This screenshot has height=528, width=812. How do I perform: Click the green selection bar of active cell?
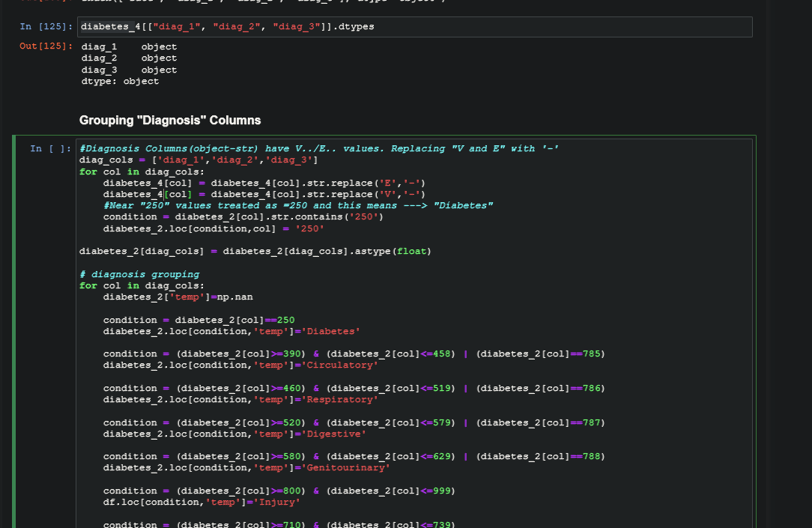[14, 331]
